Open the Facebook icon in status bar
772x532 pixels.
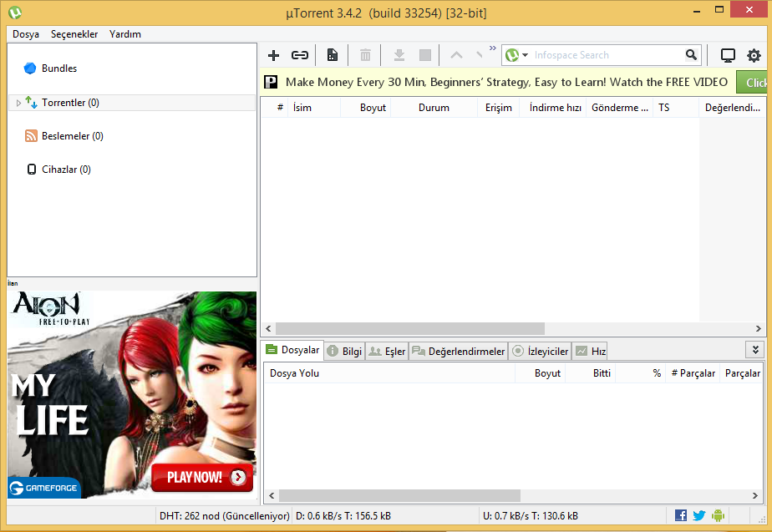(681, 515)
